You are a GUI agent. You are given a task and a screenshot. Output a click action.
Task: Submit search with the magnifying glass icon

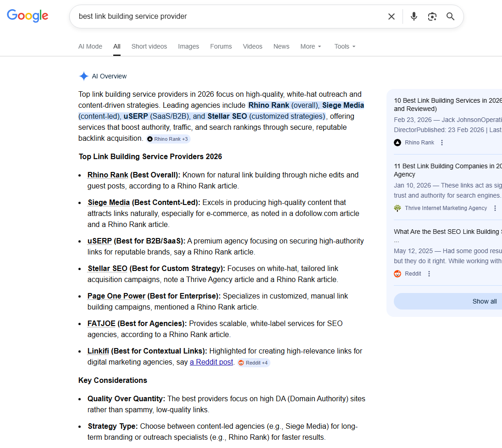click(x=450, y=17)
